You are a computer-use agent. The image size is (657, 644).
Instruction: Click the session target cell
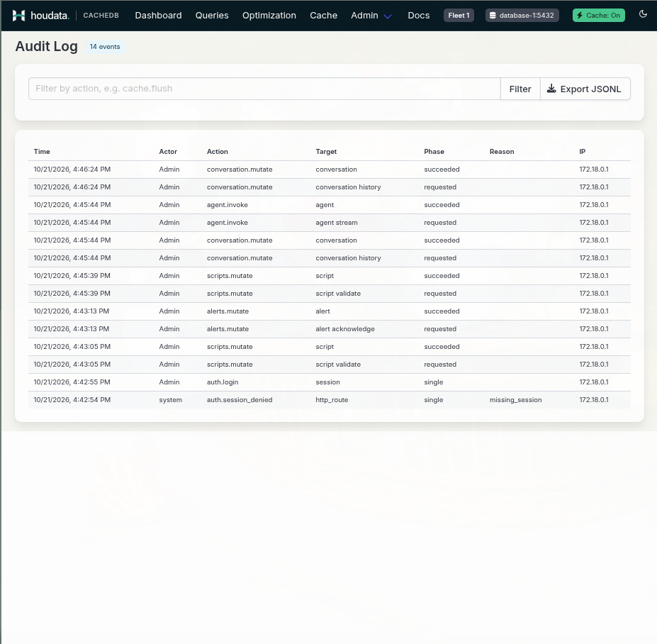coord(327,382)
